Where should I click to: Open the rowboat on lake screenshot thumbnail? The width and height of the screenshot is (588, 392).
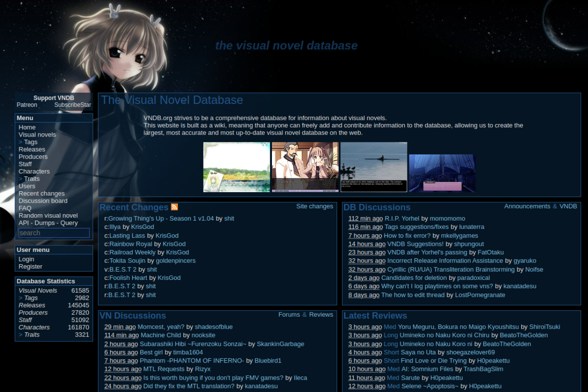tap(374, 167)
